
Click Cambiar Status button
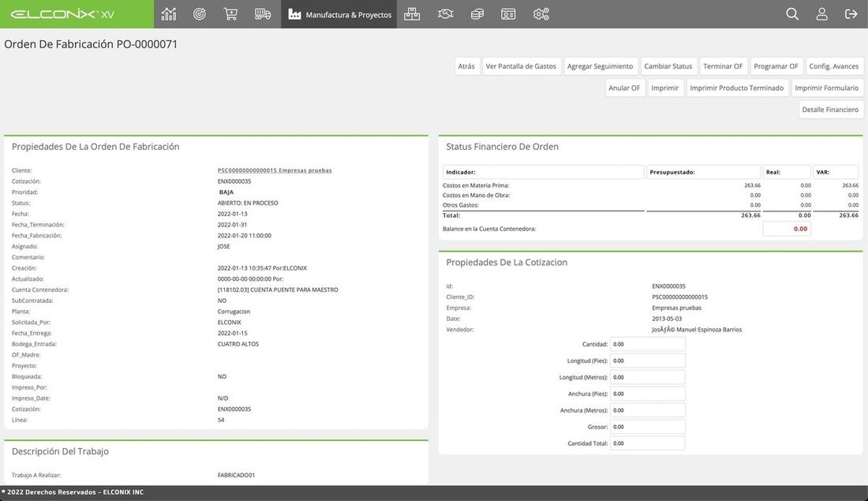668,66
